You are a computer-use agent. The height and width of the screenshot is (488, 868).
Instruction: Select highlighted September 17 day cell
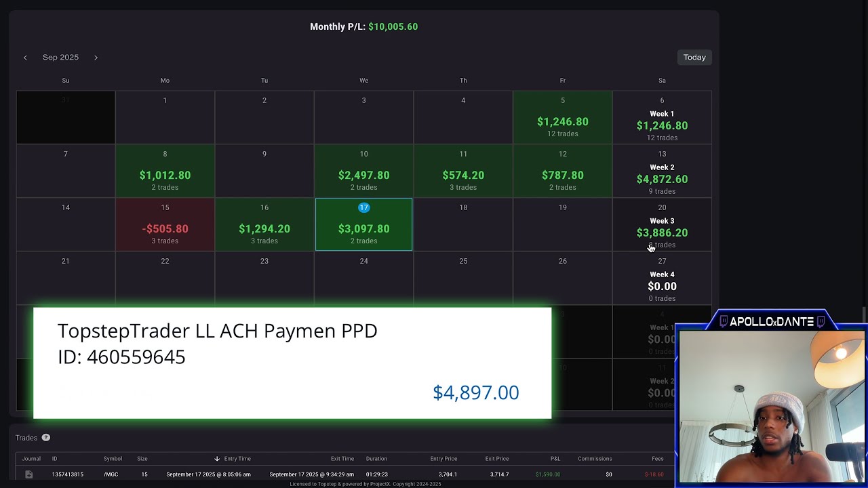pyautogui.click(x=364, y=224)
